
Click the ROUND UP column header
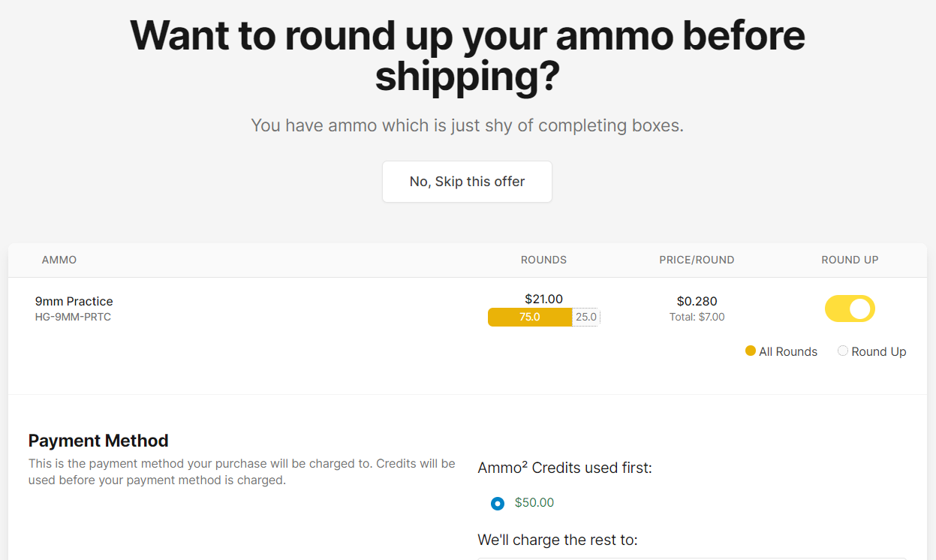(x=850, y=260)
